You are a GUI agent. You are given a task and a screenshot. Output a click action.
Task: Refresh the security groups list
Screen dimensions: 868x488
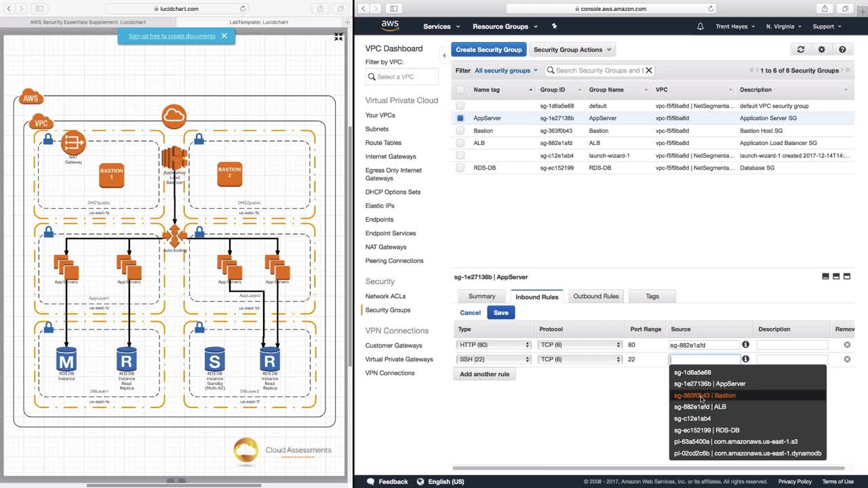(801, 49)
